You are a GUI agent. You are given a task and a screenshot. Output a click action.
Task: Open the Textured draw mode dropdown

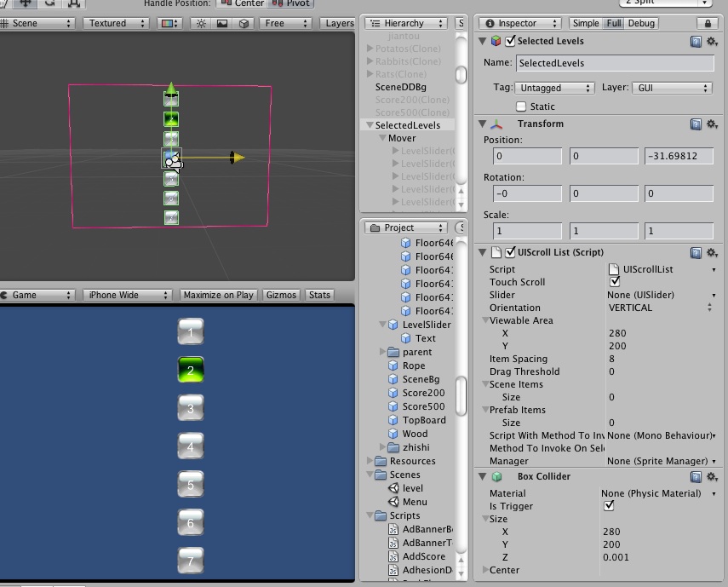point(113,24)
